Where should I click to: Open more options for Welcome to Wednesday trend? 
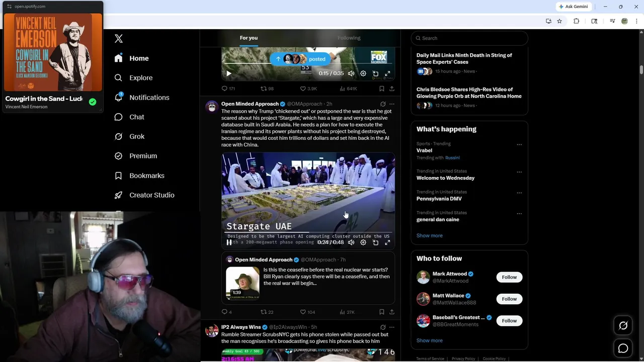(519, 172)
